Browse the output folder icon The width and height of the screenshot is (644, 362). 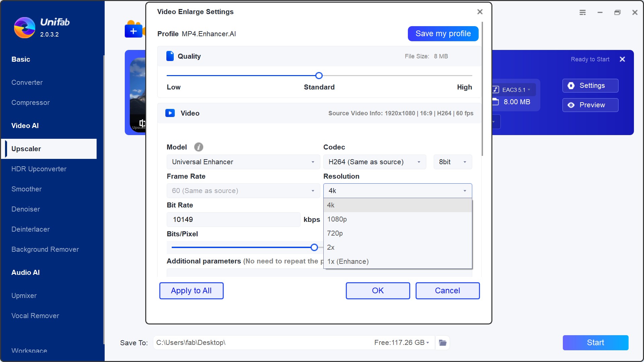click(443, 343)
